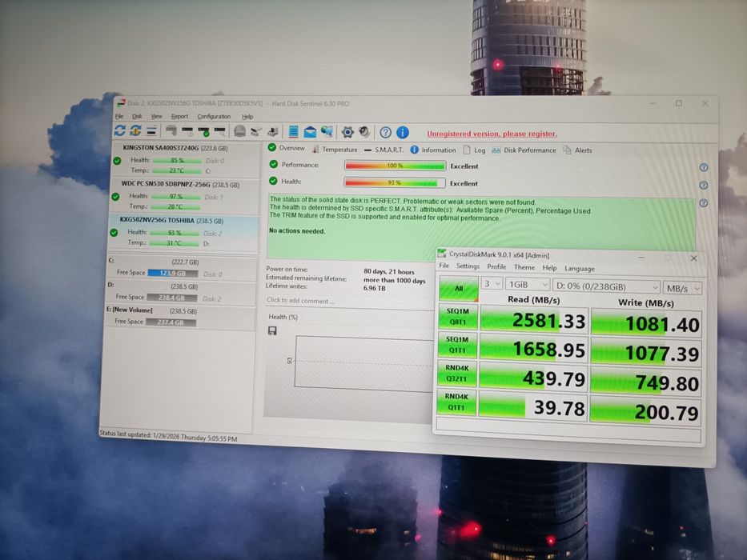
Task: Click the CrystalDiskMark title bar icon
Action: [x=442, y=254]
